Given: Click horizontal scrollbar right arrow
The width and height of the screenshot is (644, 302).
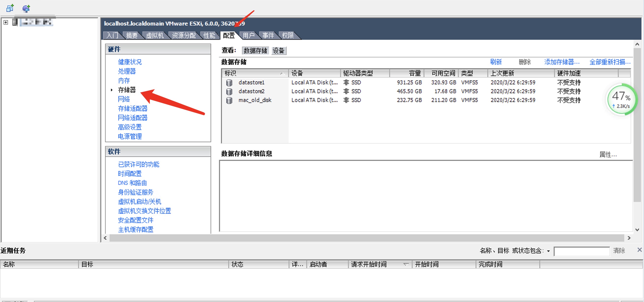Looking at the screenshot, I should point(629,238).
